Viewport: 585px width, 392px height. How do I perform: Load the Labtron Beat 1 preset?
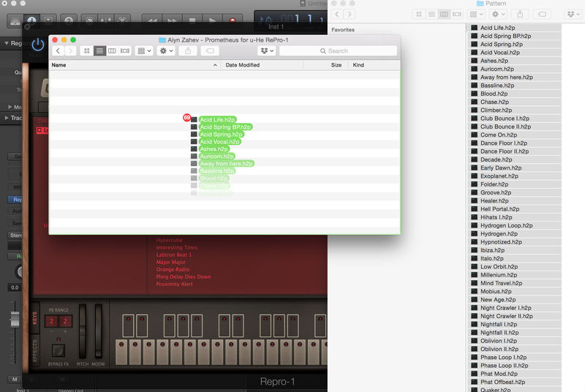point(174,255)
